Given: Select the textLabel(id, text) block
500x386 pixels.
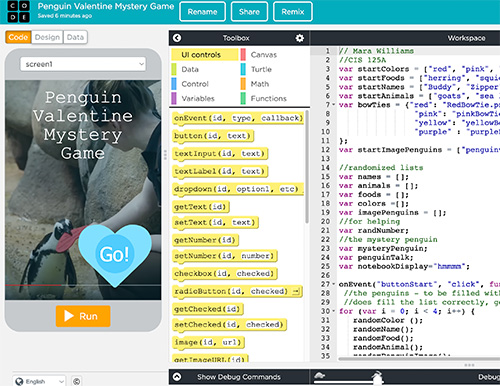Looking at the screenshot, I should pyautogui.click(x=220, y=171).
